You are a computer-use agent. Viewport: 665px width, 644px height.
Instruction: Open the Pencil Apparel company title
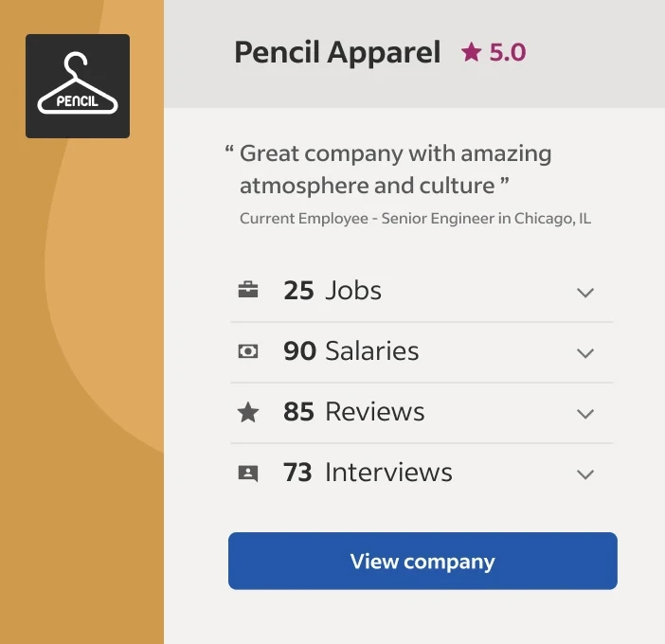pyautogui.click(x=337, y=53)
